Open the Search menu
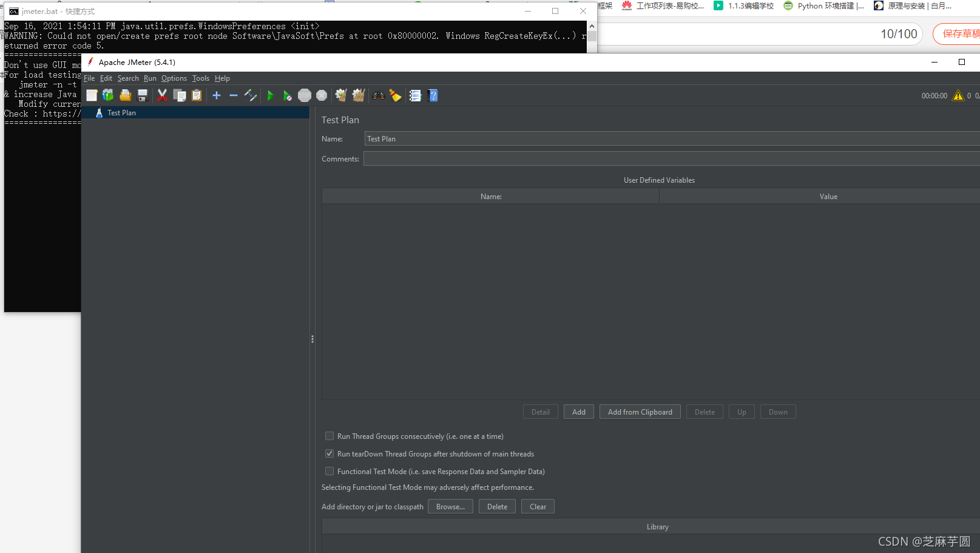This screenshot has width=980, height=553. pyautogui.click(x=128, y=78)
